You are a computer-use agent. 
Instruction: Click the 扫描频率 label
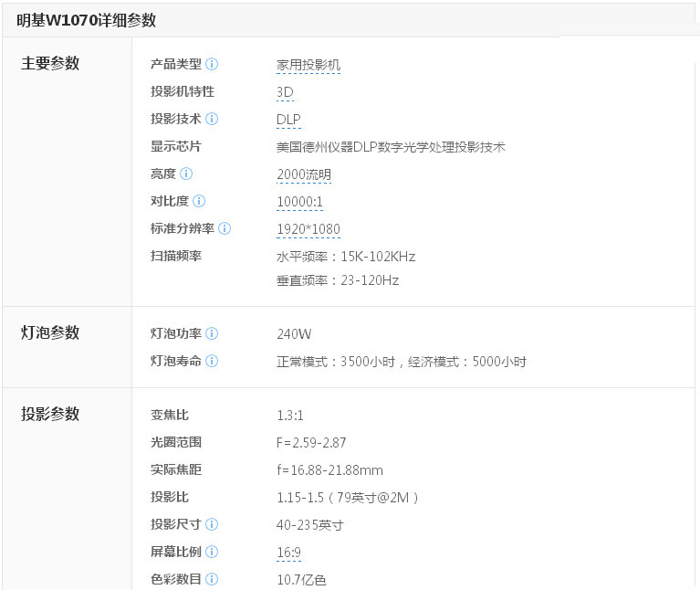click(176, 256)
